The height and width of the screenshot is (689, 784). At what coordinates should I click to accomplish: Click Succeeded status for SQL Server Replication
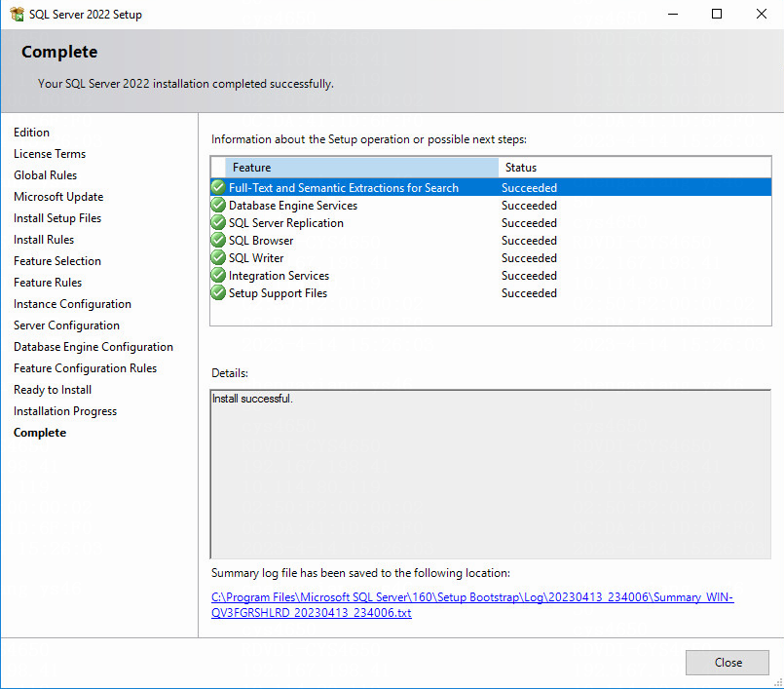(x=529, y=222)
